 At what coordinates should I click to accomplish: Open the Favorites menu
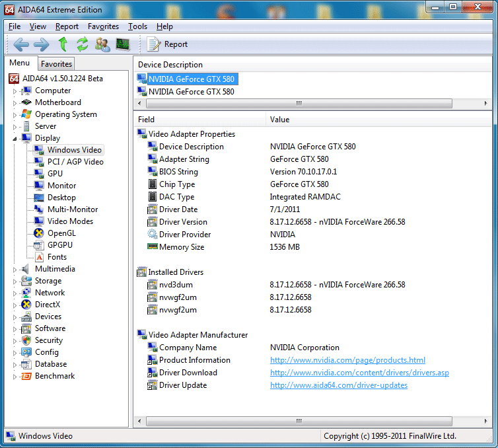click(x=103, y=26)
